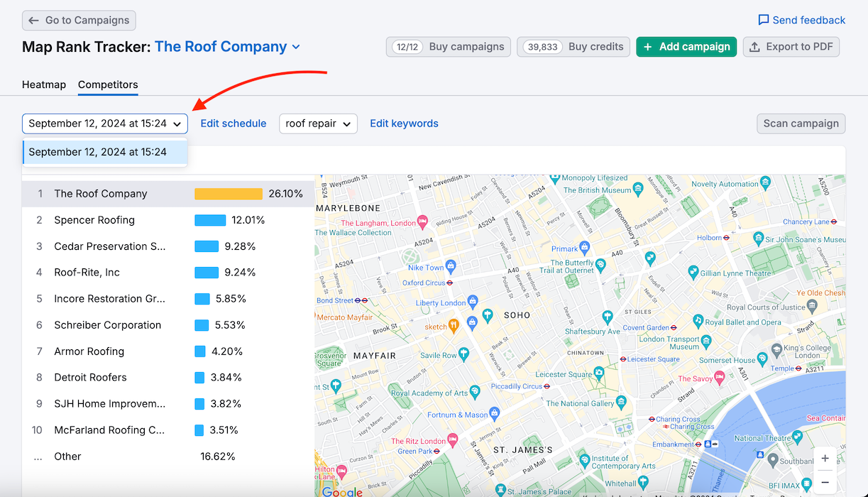This screenshot has height=497, width=868.
Task: Click the Nike Town shopping pin
Action: (450, 267)
